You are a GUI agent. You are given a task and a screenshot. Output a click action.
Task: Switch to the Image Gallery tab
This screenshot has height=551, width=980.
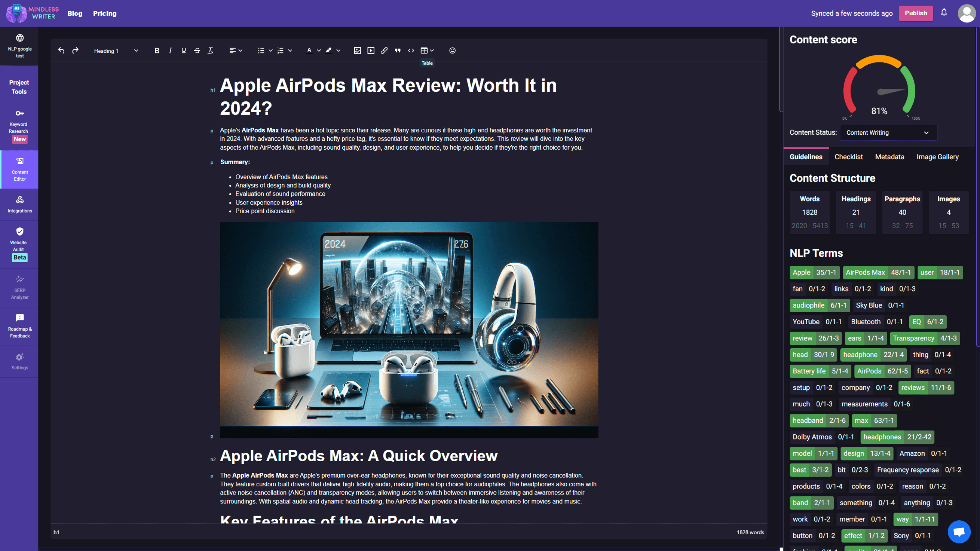pyautogui.click(x=937, y=157)
